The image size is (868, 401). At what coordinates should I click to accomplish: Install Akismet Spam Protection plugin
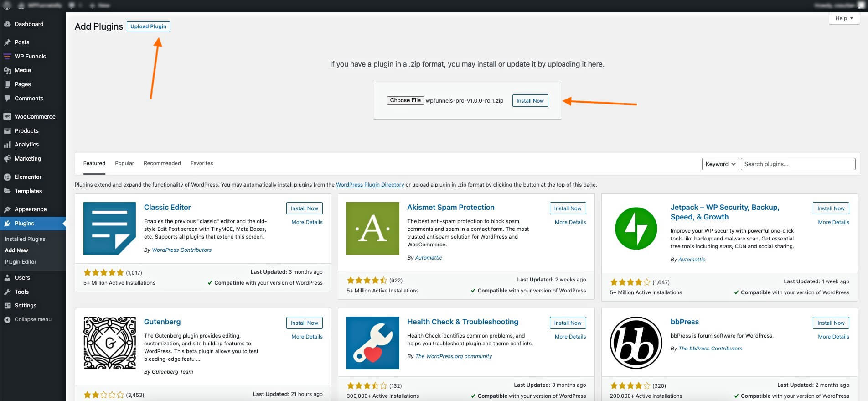coord(568,208)
